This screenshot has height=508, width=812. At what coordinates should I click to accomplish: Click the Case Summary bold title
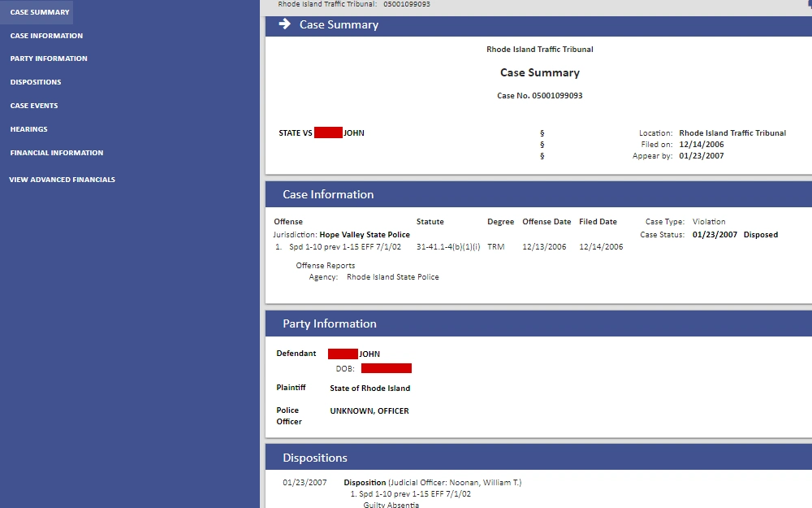tap(540, 72)
